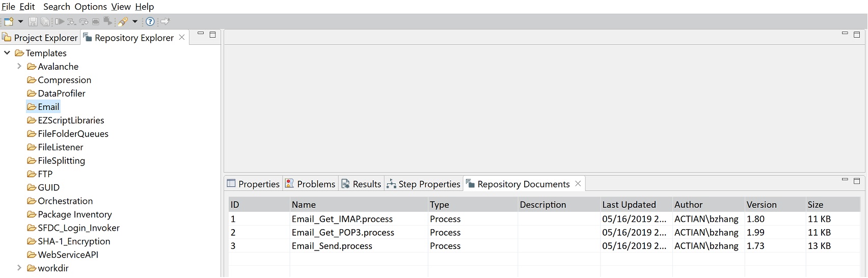The width and height of the screenshot is (868, 278).
Task: Select the Email_Send.process row
Action: pyautogui.click(x=332, y=246)
